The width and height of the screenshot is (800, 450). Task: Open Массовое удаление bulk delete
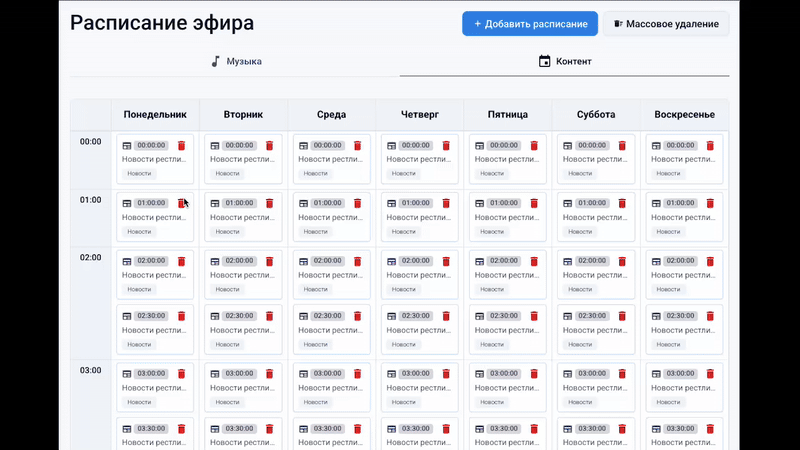(665, 24)
